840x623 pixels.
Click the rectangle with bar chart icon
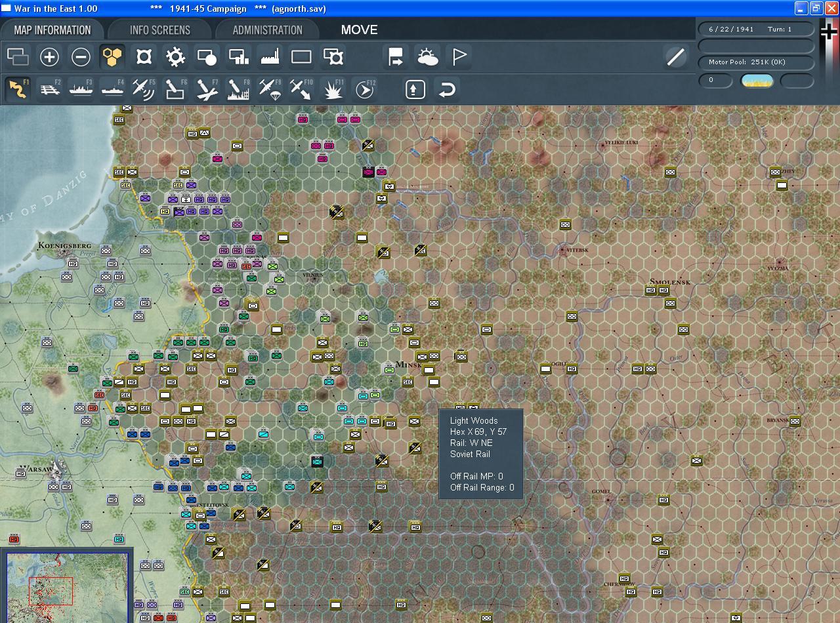(238, 57)
